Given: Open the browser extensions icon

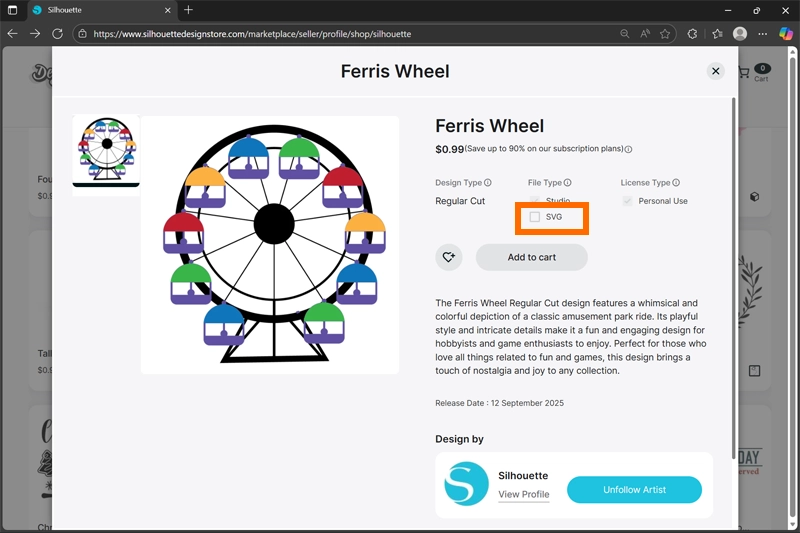Looking at the screenshot, I should [x=692, y=33].
